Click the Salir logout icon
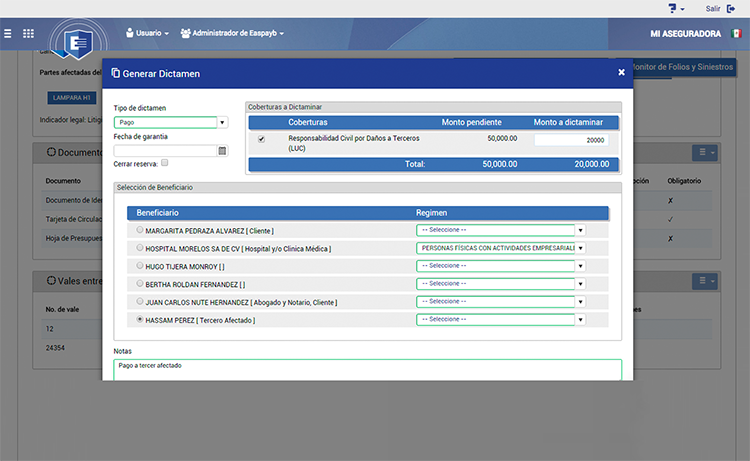 (x=731, y=9)
